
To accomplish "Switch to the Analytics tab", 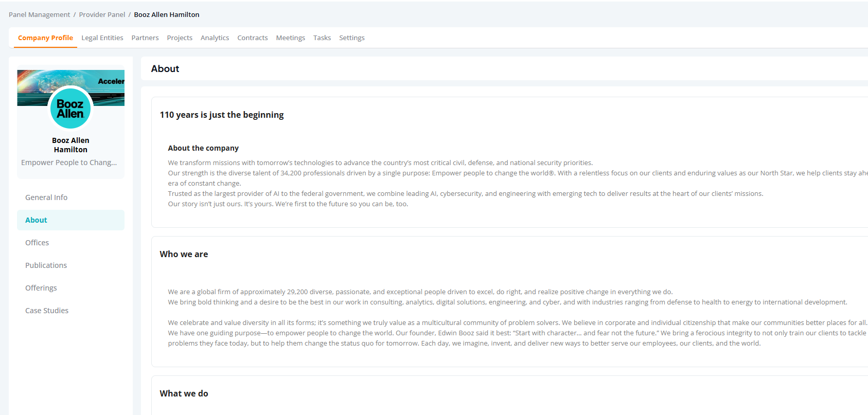I will click(215, 38).
